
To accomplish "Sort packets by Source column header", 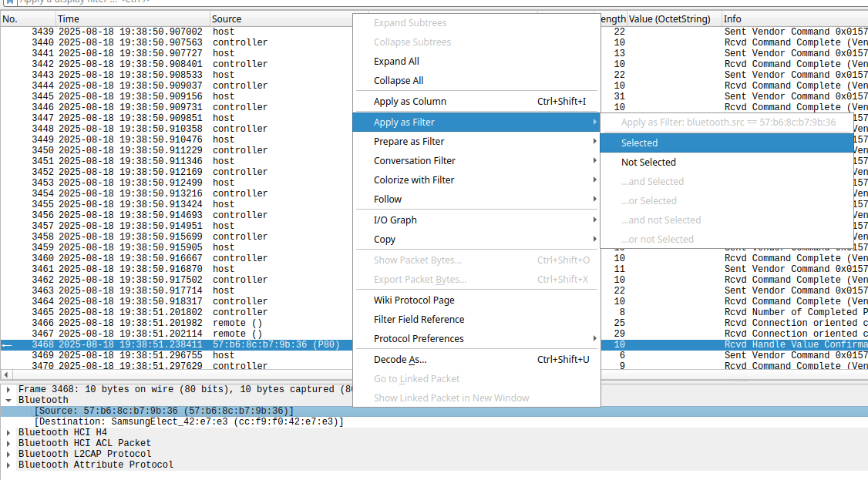I will [x=227, y=18].
